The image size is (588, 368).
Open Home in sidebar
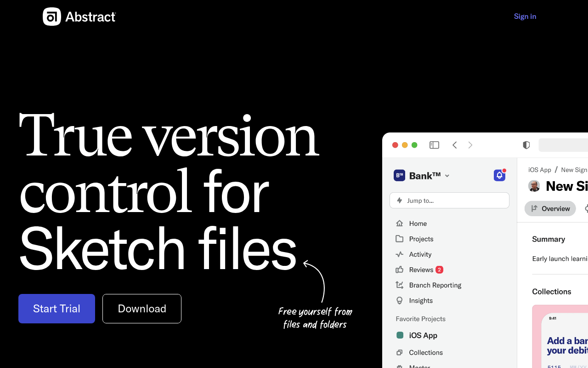(418, 224)
